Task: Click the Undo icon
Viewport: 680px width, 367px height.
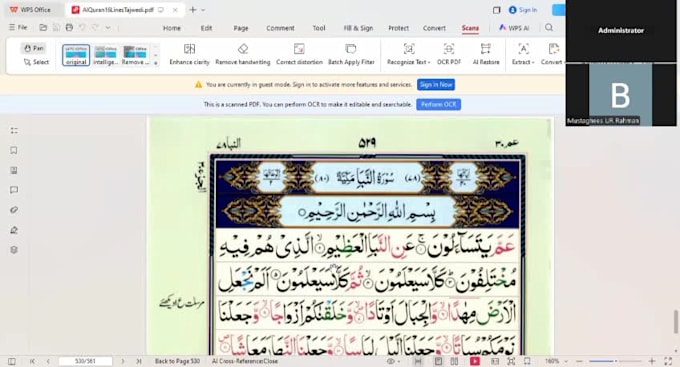Action: (82, 27)
